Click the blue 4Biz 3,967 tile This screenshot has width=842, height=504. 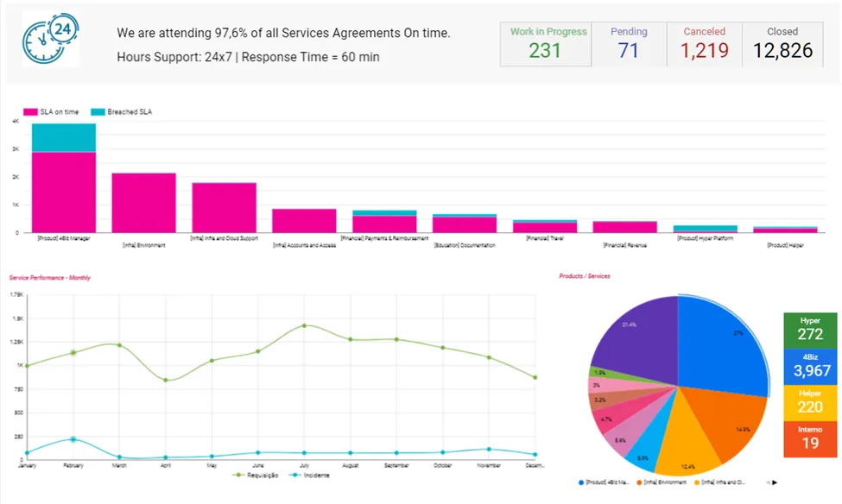(810, 367)
